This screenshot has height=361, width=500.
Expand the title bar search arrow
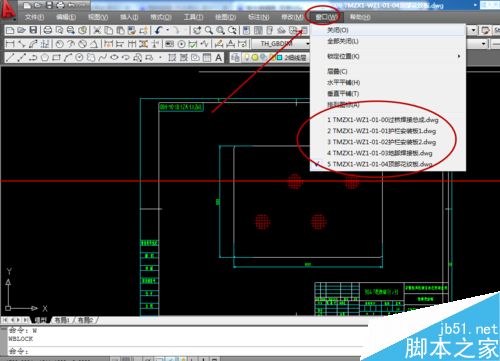[x=475, y=5]
